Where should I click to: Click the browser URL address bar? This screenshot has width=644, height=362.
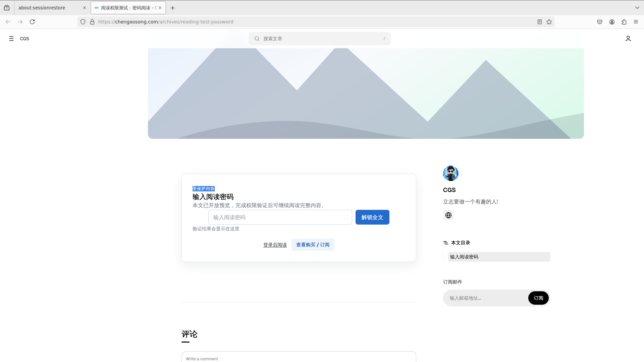pos(315,22)
